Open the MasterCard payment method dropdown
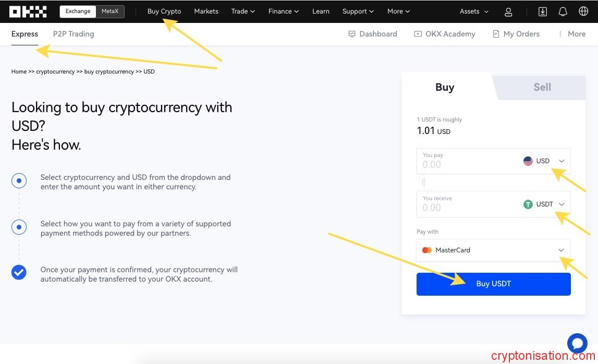This screenshot has height=364, width=598. [x=562, y=250]
